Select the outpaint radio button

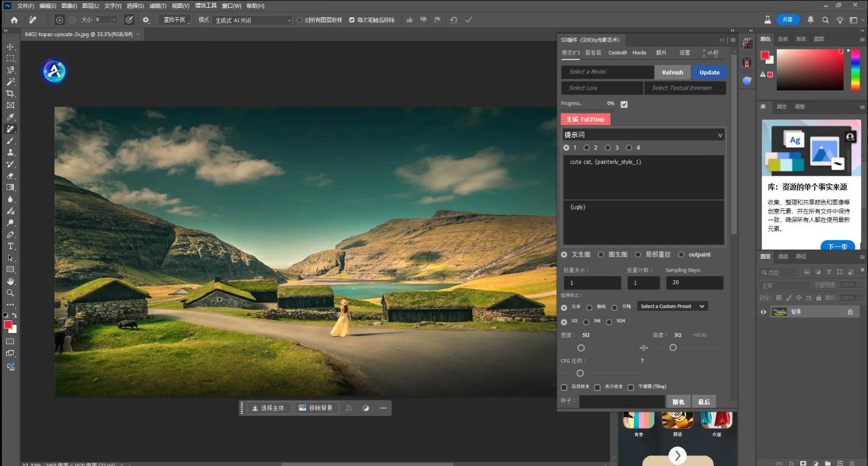coord(681,255)
